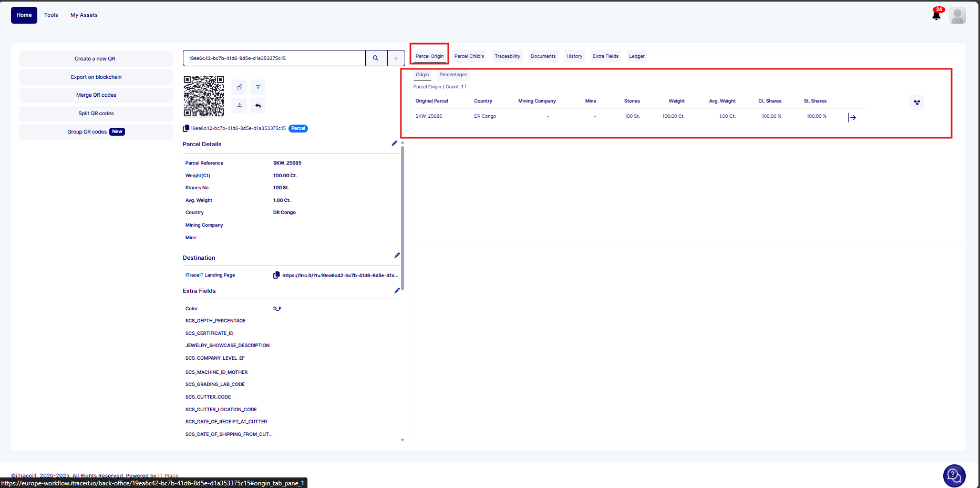
Task: Click Split QR codes button
Action: click(x=96, y=114)
